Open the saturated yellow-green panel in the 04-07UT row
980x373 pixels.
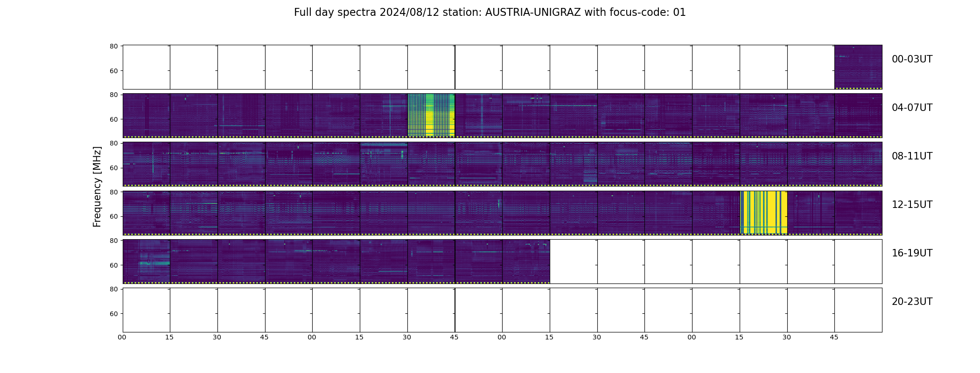coord(431,116)
